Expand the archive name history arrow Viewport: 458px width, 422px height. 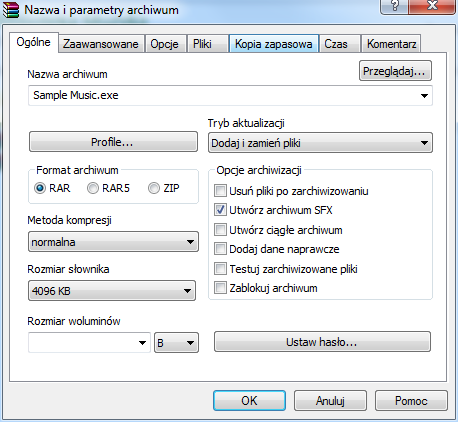click(x=424, y=96)
